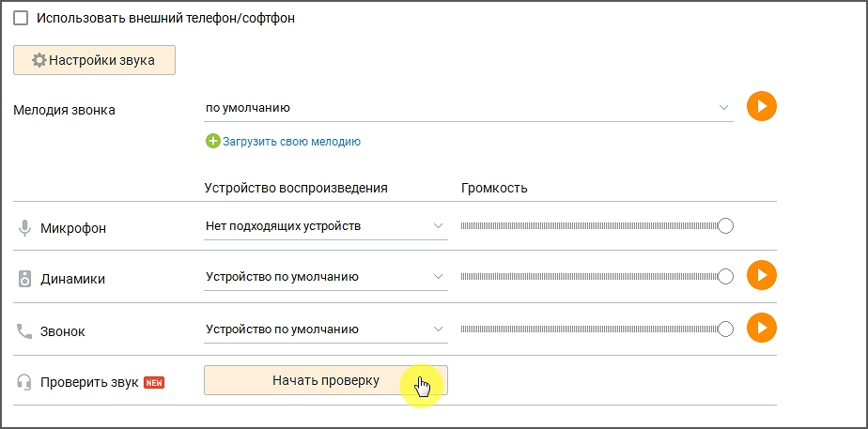Screen dimensions: 868x429
Task: Click the microphone icon
Action: point(24,228)
